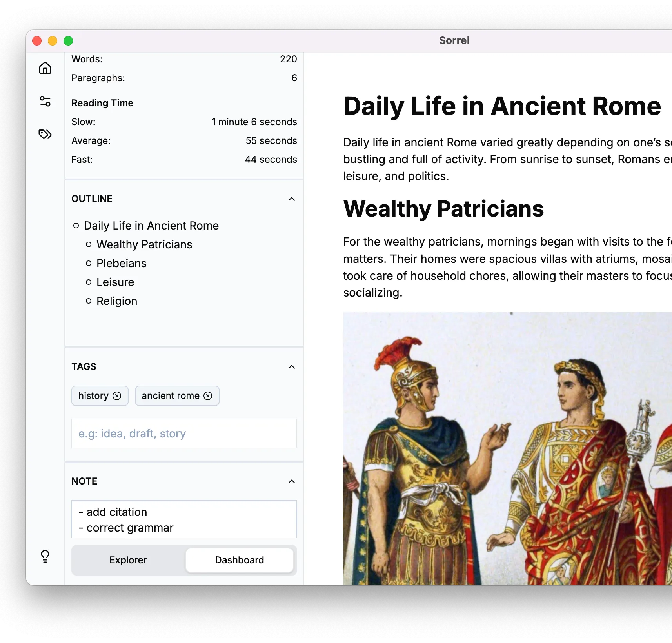This screenshot has width=672, height=643.
Task: Focus the tag input field
Action: 184,434
